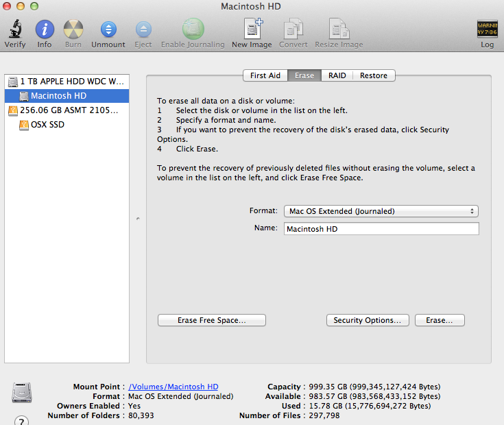Image resolution: width=504 pixels, height=425 pixels.
Task: Switch to the Erase tab
Action: [x=304, y=75]
